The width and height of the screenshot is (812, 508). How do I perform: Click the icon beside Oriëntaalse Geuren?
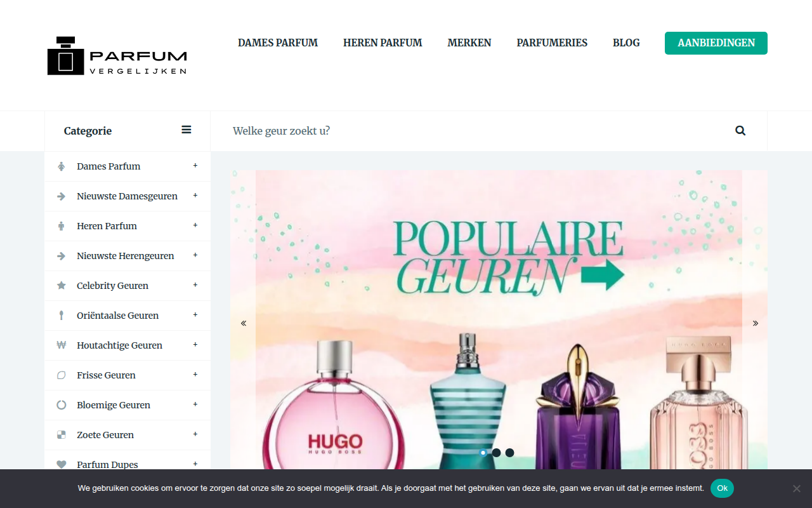click(x=62, y=316)
